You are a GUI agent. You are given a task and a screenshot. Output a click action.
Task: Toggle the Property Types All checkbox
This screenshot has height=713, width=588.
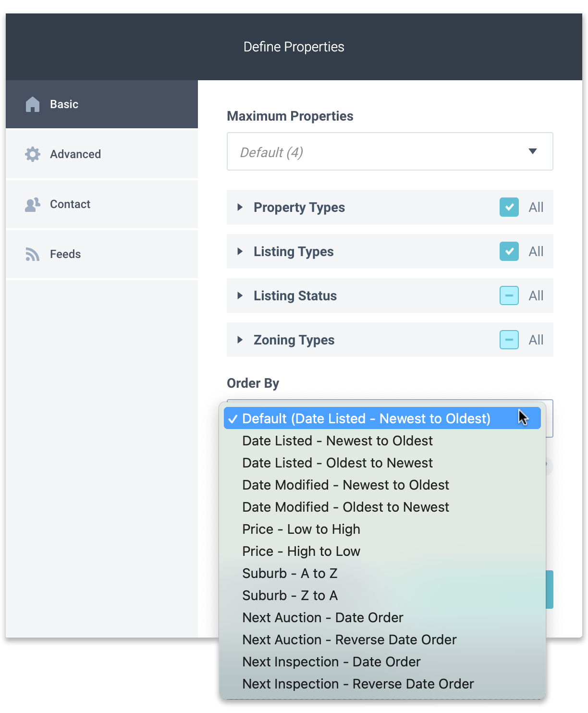point(509,207)
